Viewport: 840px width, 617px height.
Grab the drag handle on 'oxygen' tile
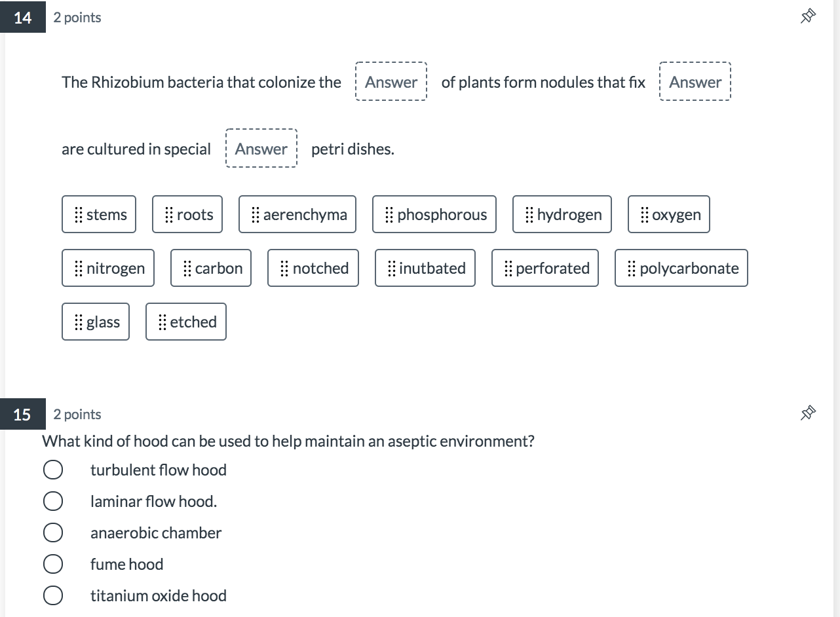[x=644, y=214]
